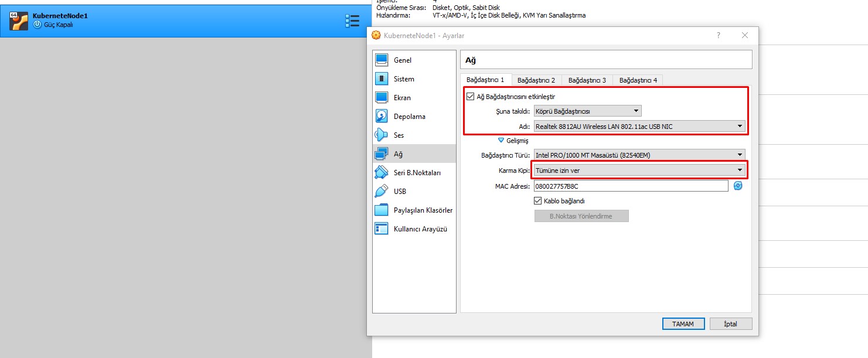Open the KuberneteNode1 machine tools menu
The height and width of the screenshot is (358, 868).
point(352,21)
